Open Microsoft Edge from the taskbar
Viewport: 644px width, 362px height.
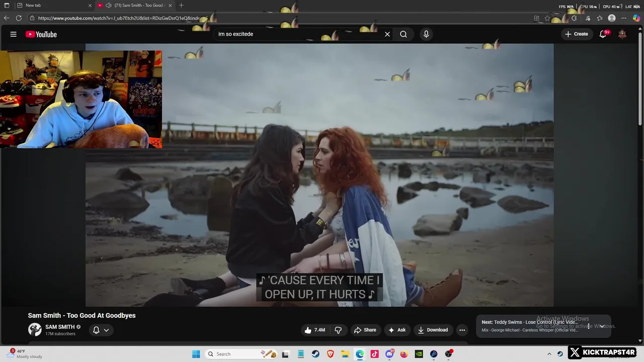point(360,354)
